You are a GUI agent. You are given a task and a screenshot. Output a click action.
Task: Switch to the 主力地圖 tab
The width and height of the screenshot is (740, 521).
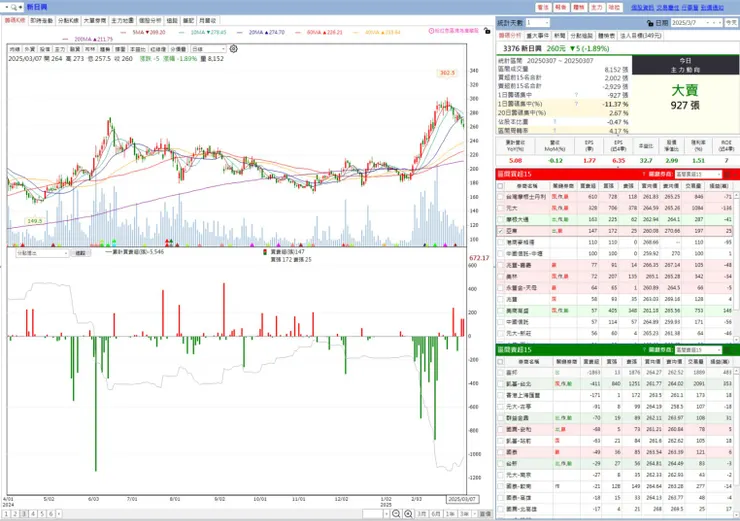pos(122,21)
